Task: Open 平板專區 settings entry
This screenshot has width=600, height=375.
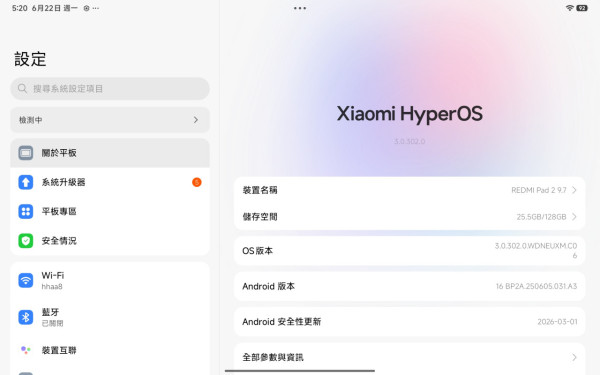Action: point(110,211)
